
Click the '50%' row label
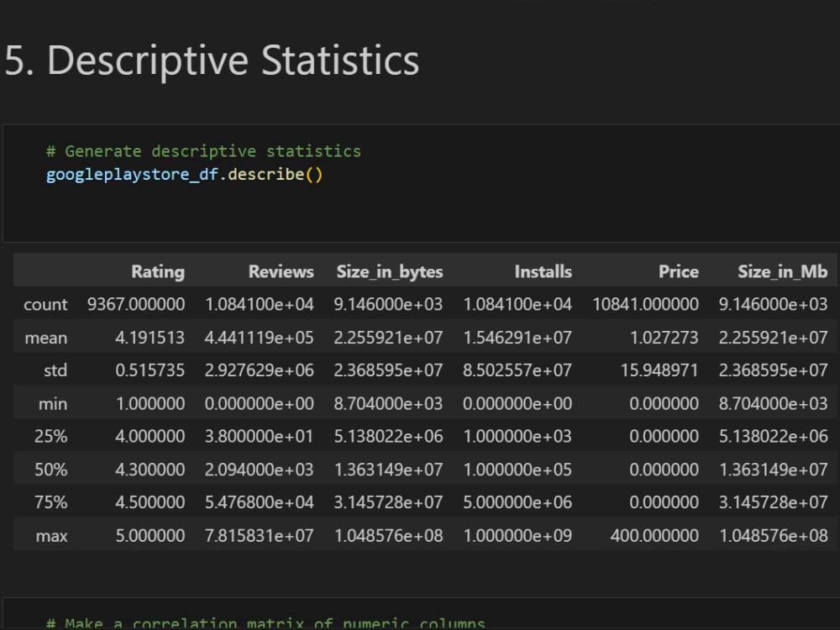tap(51, 470)
